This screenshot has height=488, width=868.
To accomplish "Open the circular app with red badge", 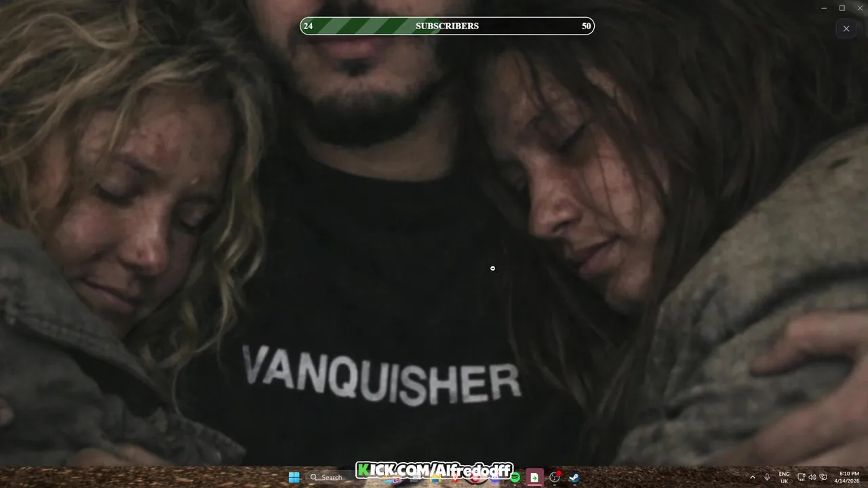I will coord(555,477).
